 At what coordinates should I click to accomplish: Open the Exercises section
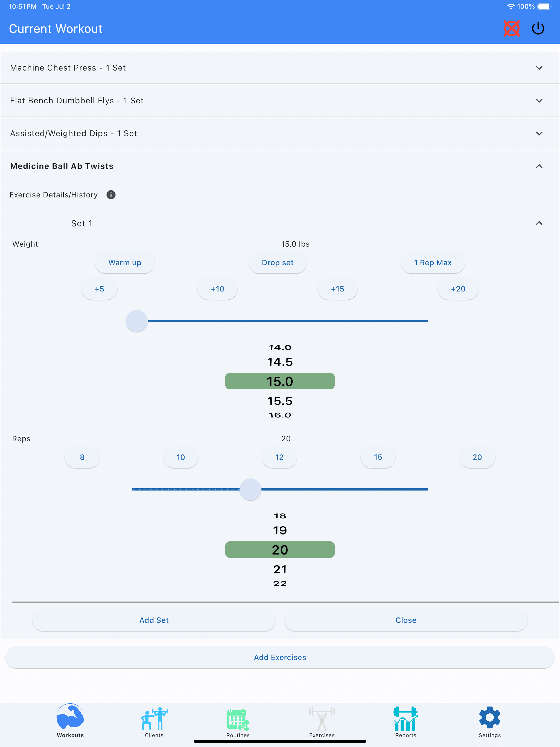point(321,720)
